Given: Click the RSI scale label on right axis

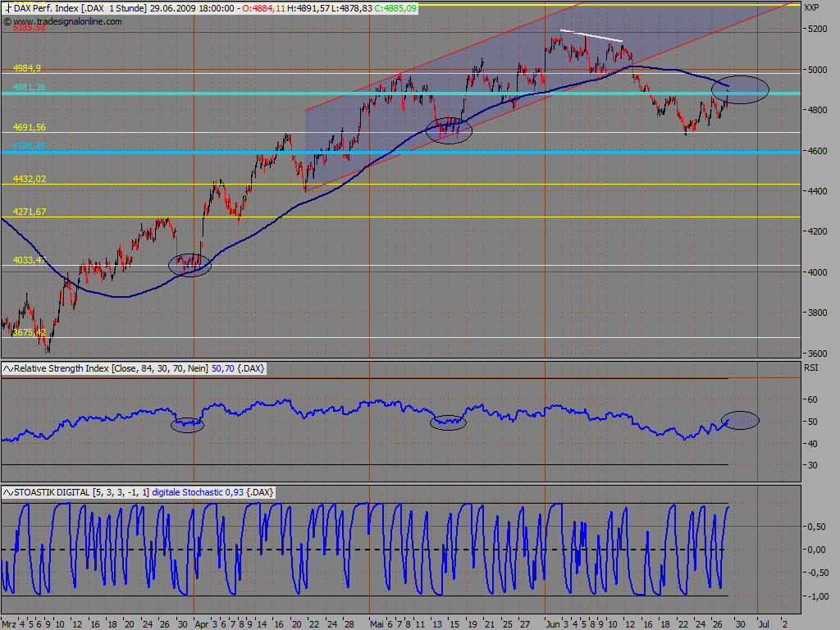Looking at the screenshot, I should point(810,367).
